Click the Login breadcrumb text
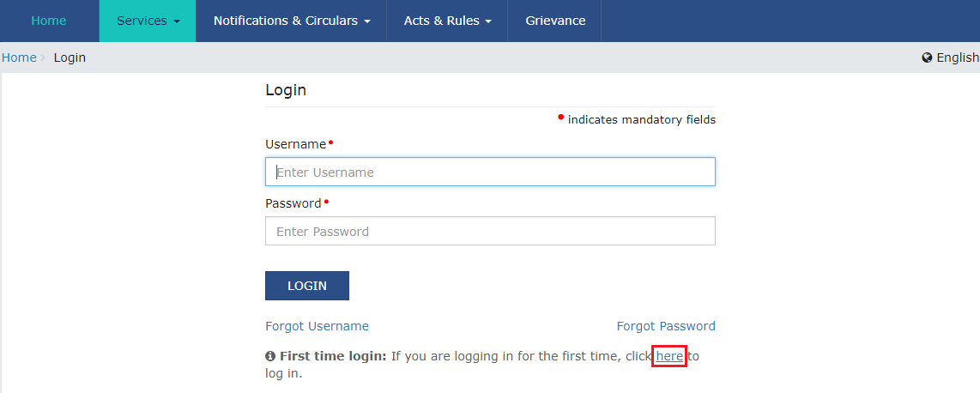 click(70, 57)
